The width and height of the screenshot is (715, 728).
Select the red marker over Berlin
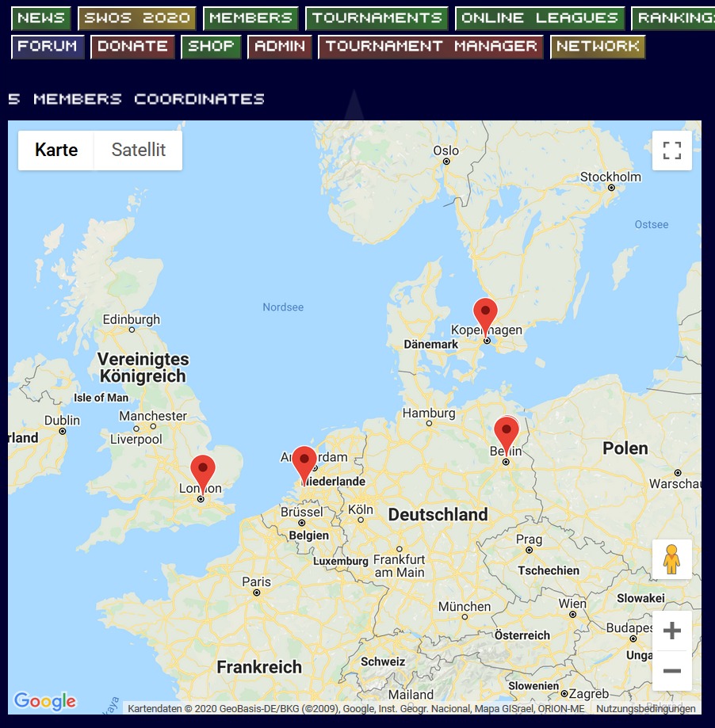coord(506,433)
